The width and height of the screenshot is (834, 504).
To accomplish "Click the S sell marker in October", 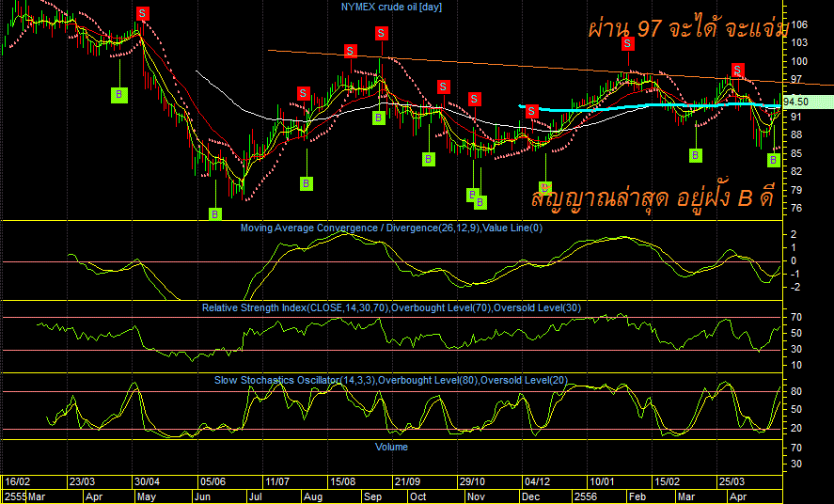I will [444, 87].
